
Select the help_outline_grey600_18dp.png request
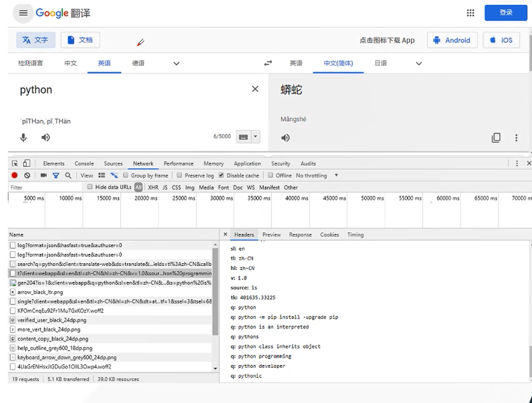click(110, 348)
